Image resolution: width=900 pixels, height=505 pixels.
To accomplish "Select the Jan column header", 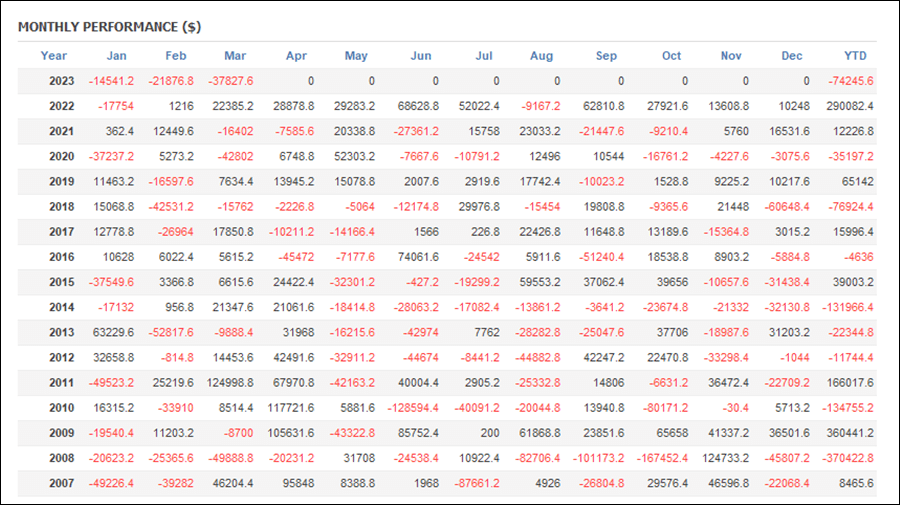I will click(x=117, y=56).
